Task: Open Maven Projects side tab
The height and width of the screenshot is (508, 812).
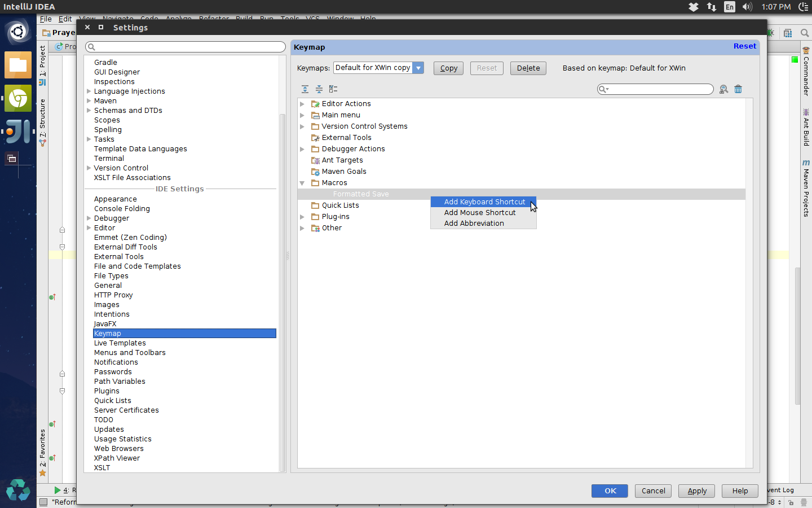Action: (806, 189)
